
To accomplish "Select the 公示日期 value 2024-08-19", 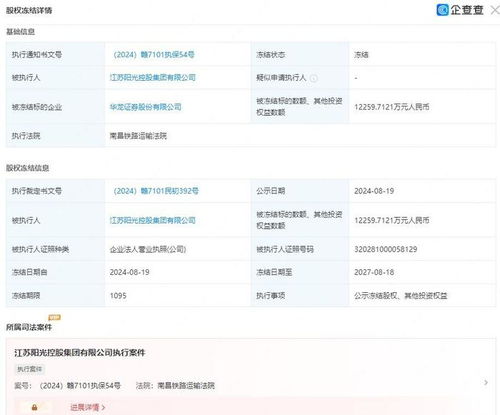I will pyautogui.click(x=374, y=191).
